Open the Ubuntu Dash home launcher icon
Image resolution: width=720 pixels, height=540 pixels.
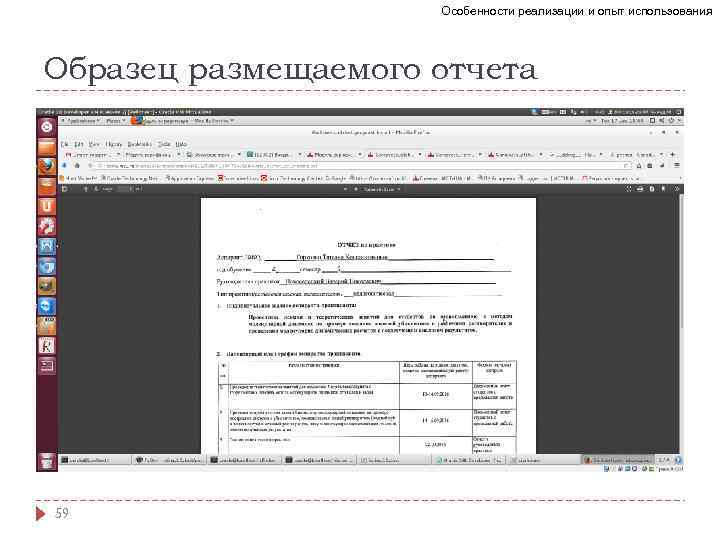[x=46, y=126]
